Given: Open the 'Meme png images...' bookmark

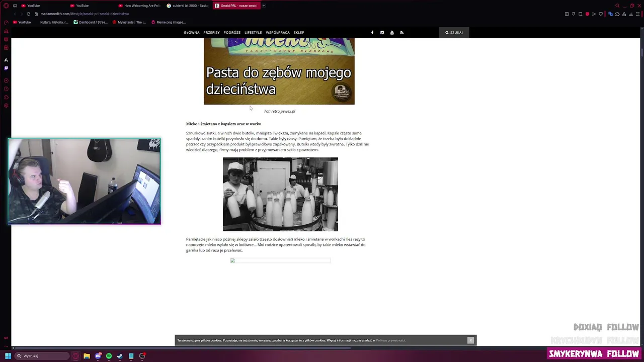Looking at the screenshot, I should 169,22.
